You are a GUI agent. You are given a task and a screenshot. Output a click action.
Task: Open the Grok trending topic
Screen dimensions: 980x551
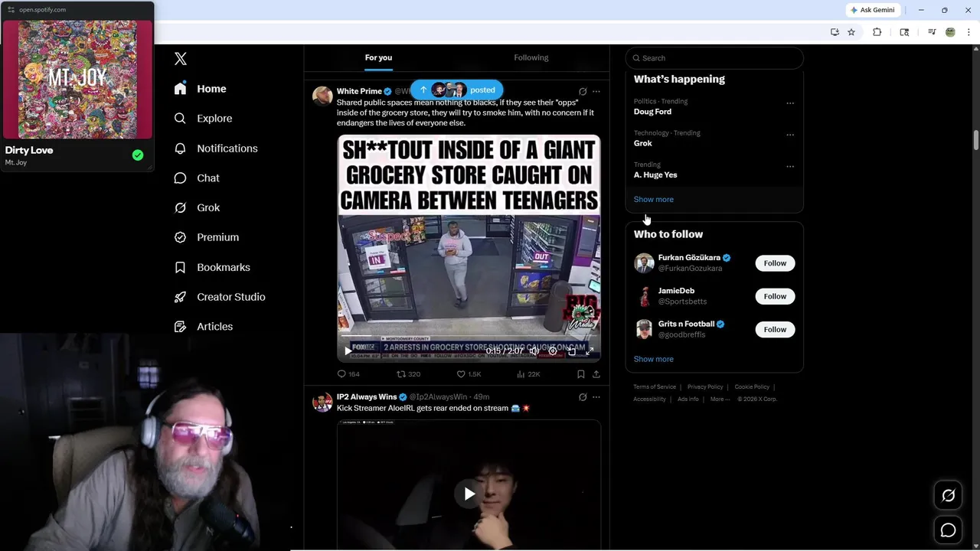643,143
